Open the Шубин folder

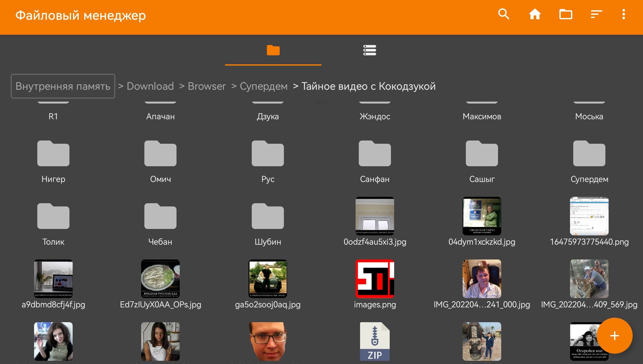coord(267,216)
